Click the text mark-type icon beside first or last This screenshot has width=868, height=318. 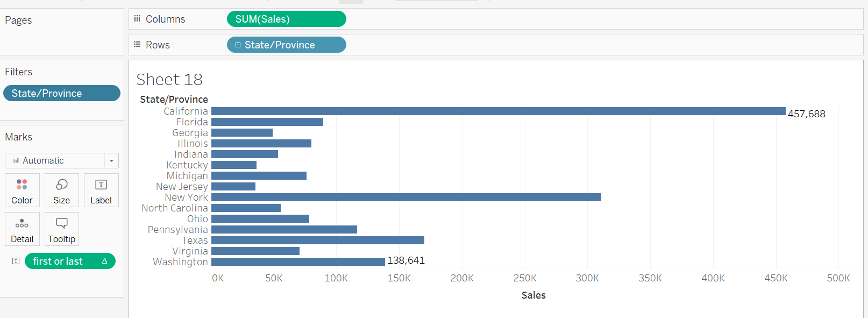point(16,261)
